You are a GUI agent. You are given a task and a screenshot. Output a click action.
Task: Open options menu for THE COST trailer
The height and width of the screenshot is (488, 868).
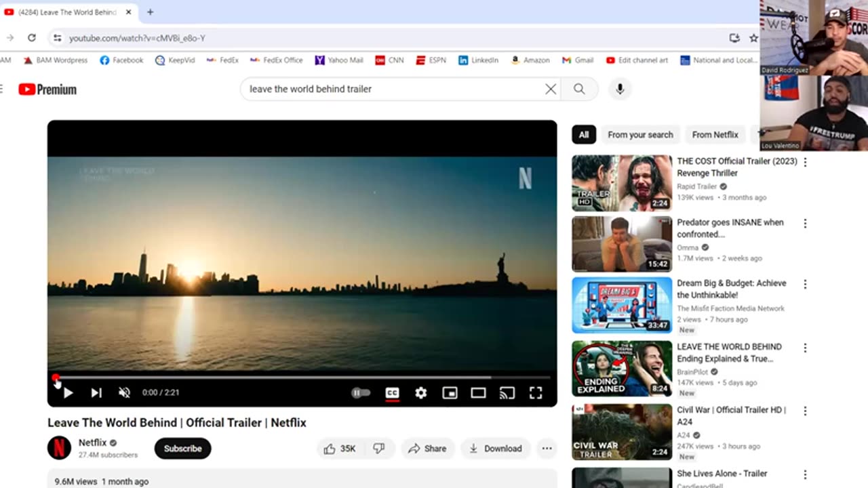[x=805, y=163]
